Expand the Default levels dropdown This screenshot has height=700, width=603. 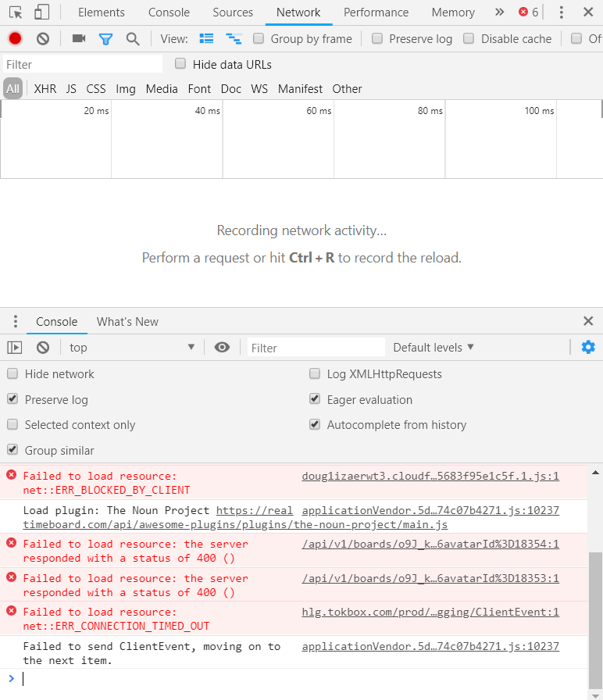click(434, 347)
